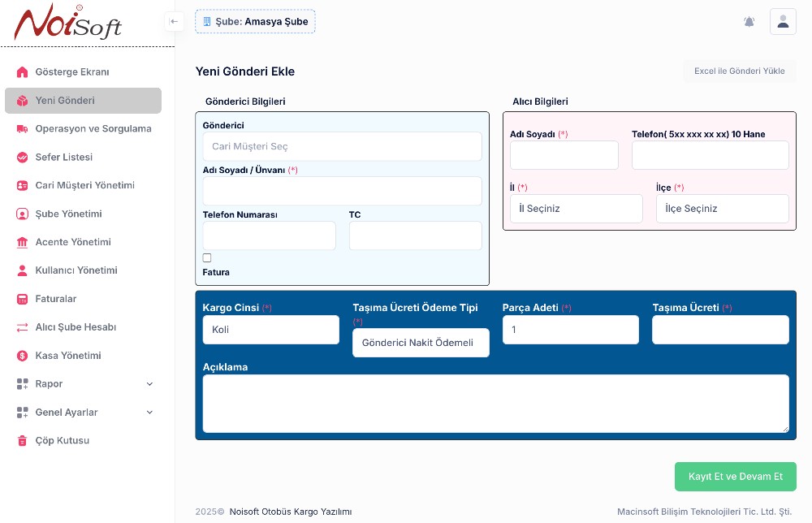Viewport: 812px width, 523px height.
Task: Click the Kayıt Et ve Devam Et button
Action: 735,477
